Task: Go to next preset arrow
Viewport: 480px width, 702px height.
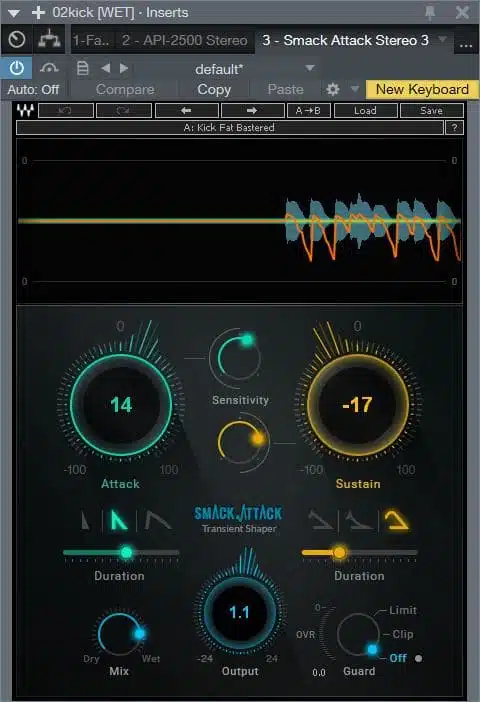Action: (x=124, y=68)
